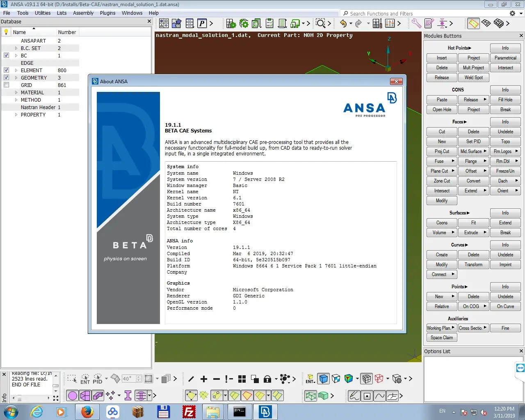This screenshot has width=525, height=420.
Task: Expand the Fuse button dropdown arrow
Action: (x=453, y=161)
